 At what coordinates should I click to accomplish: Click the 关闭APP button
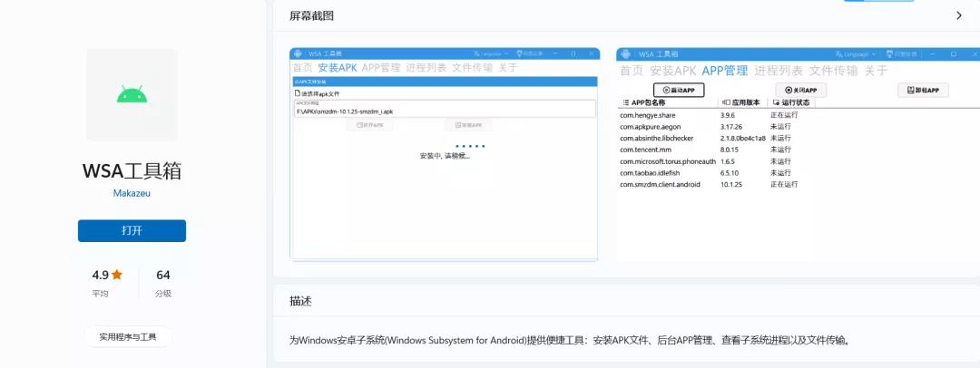point(800,90)
